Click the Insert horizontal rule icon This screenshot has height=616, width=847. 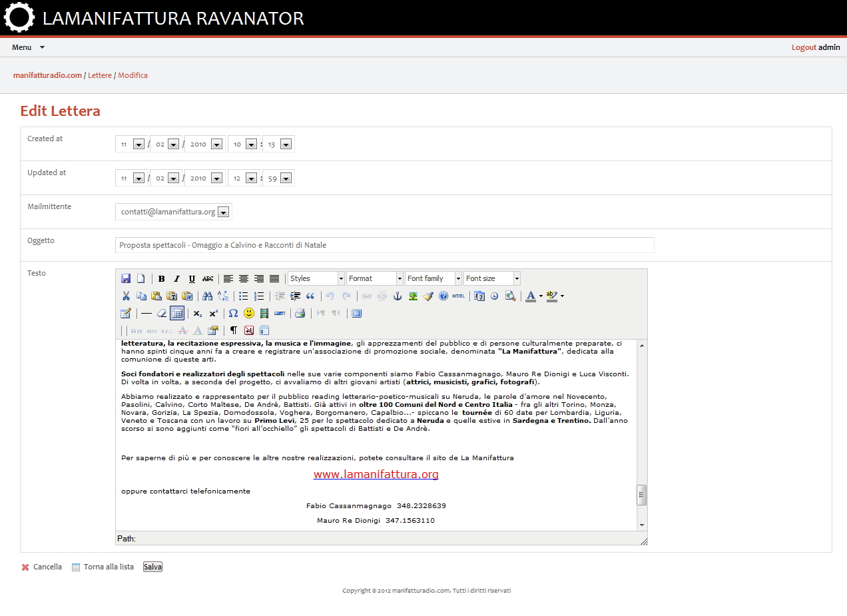click(x=146, y=312)
